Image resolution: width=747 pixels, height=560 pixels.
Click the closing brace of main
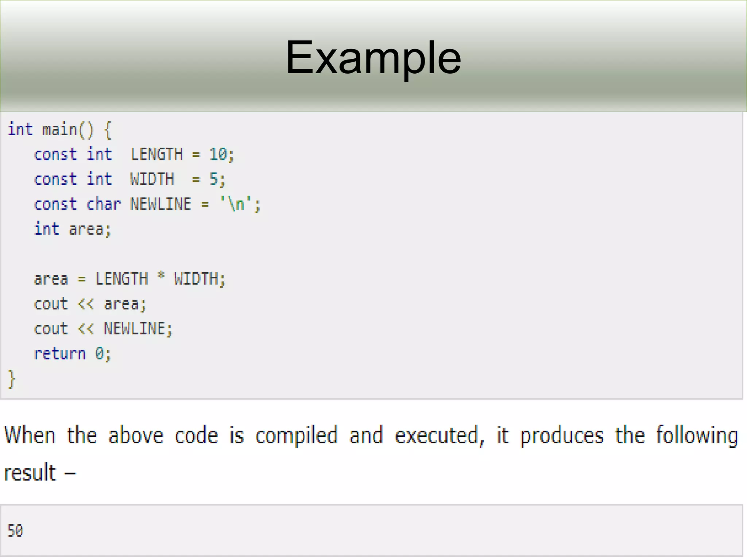click(x=12, y=379)
